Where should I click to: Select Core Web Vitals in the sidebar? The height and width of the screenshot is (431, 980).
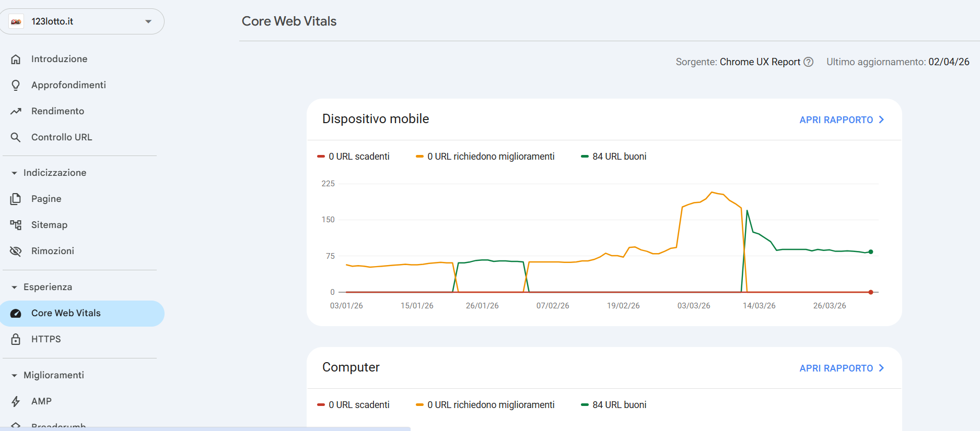coord(66,313)
